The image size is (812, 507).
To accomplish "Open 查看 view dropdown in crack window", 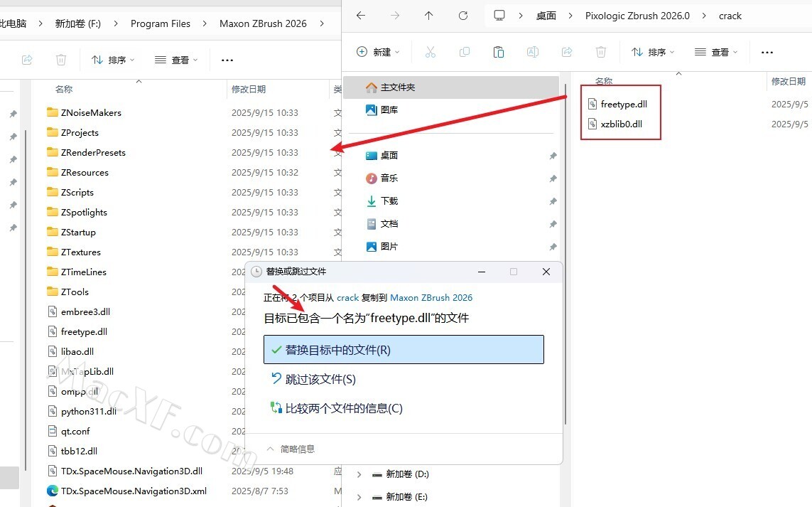I will click(715, 52).
